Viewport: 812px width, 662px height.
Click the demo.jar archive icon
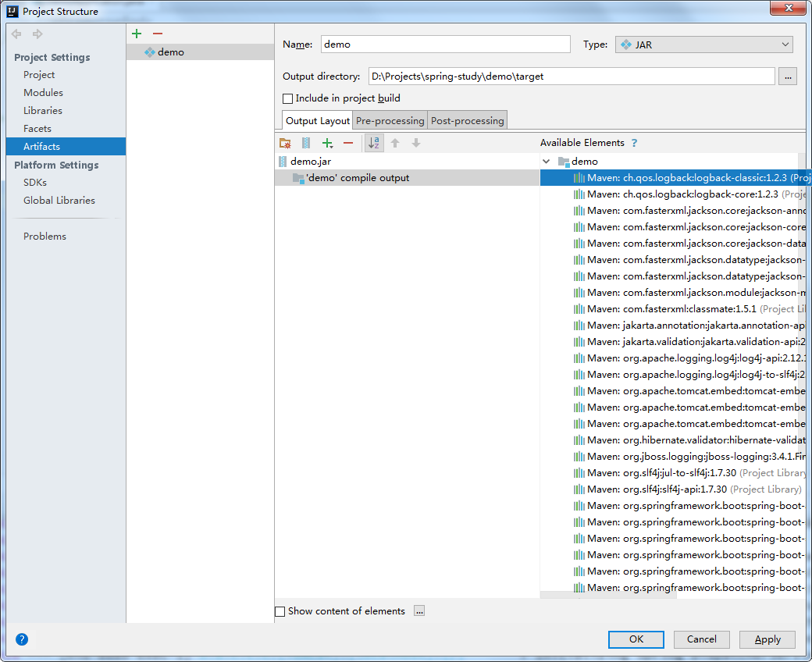(283, 162)
